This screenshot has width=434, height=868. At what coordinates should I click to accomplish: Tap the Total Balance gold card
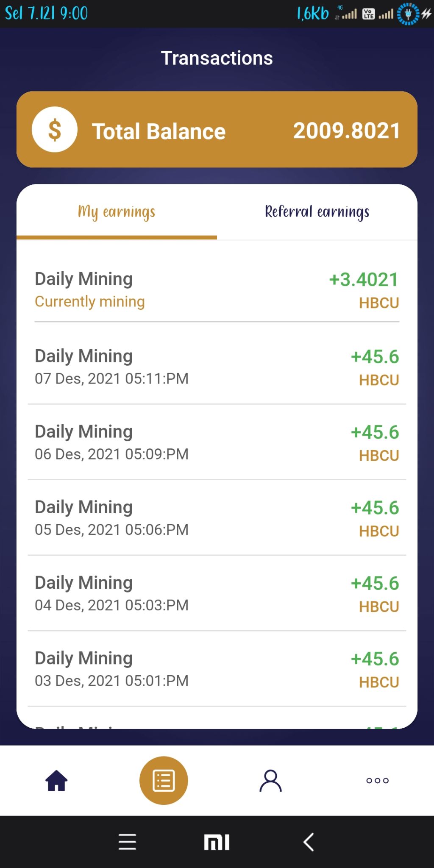217,130
